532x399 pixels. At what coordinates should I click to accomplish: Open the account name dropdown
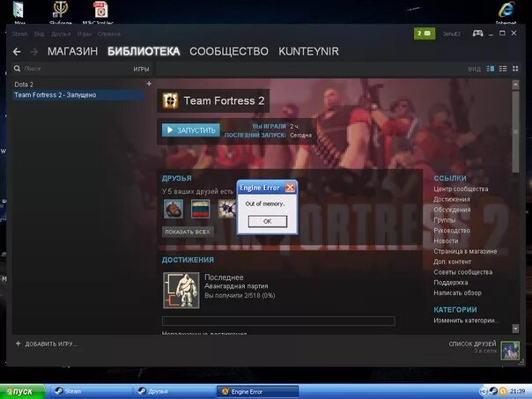coord(451,34)
